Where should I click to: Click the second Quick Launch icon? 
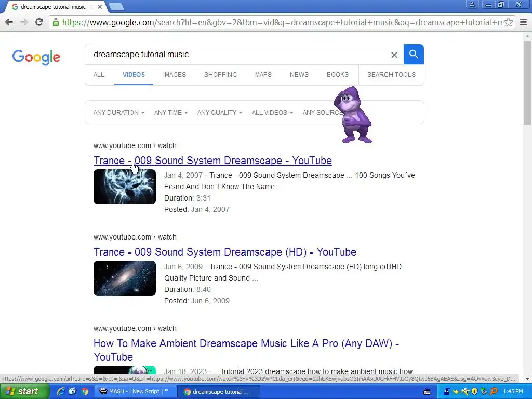pos(73,391)
